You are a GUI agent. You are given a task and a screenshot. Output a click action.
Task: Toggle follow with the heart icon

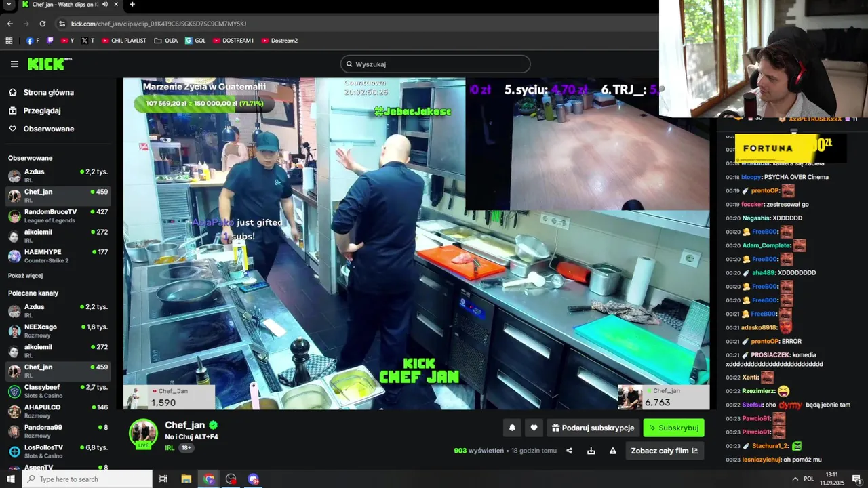(534, 428)
